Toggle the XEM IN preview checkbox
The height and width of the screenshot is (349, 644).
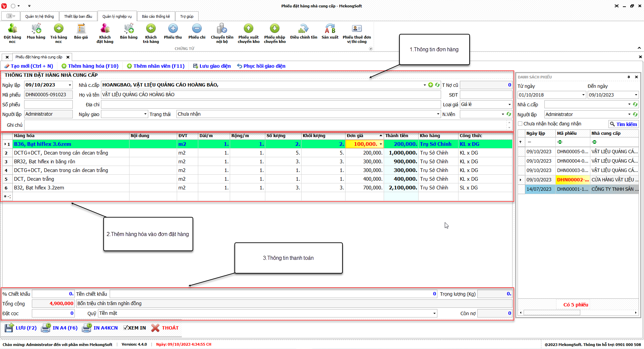(x=126, y=328)
